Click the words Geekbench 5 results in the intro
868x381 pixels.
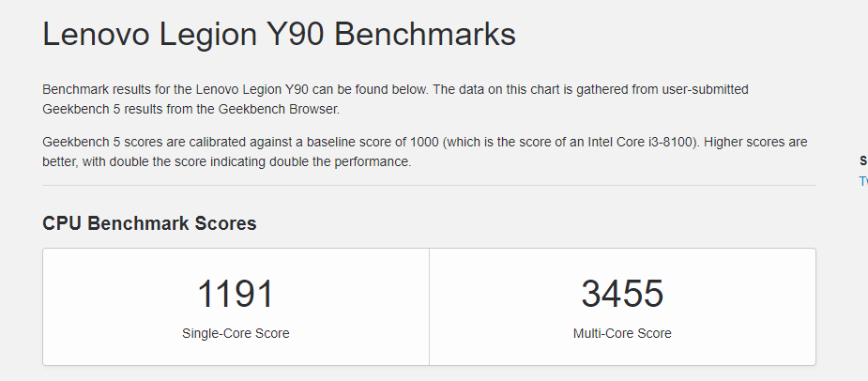pos(82,109)
